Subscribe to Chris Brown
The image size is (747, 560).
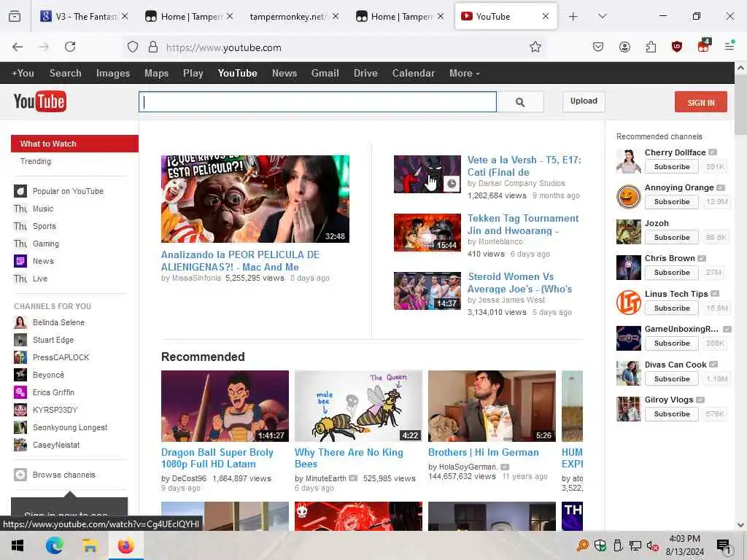[x=672, y=273]
